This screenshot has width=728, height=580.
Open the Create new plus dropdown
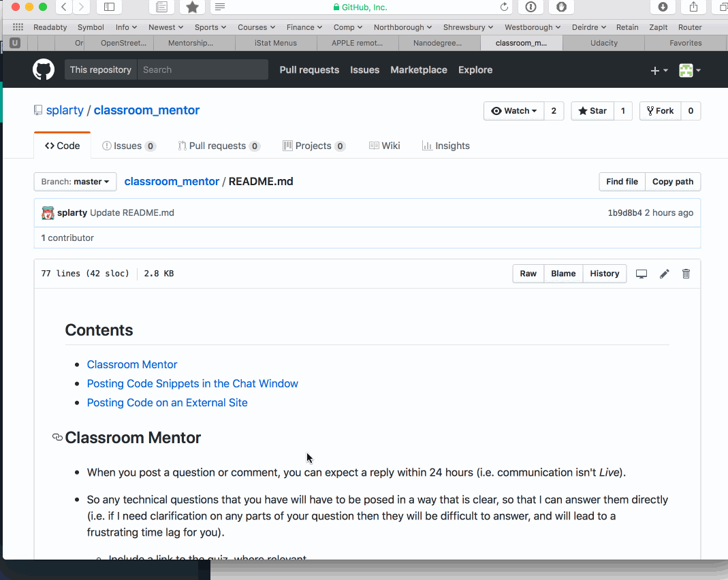[659, 71]
